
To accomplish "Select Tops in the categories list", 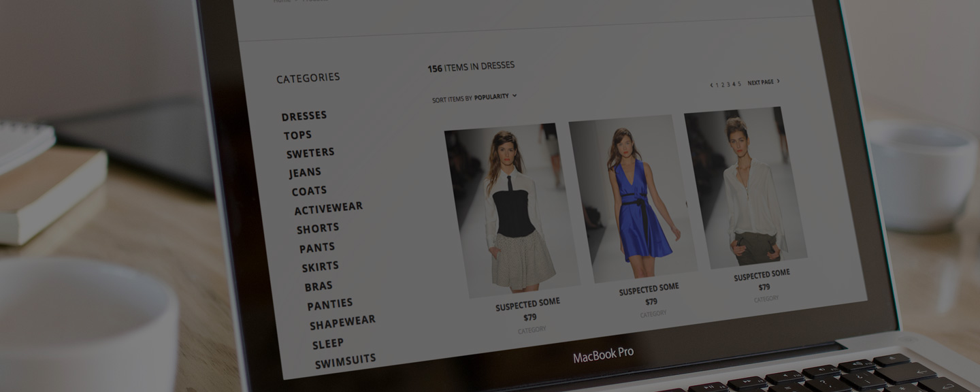I will 298,135.
